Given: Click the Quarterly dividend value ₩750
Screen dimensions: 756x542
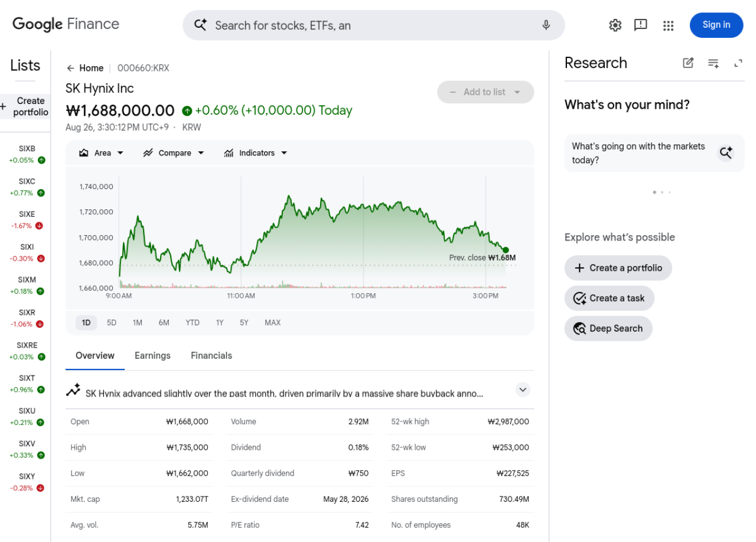Looking at the screenshot, I should (359, 473).
